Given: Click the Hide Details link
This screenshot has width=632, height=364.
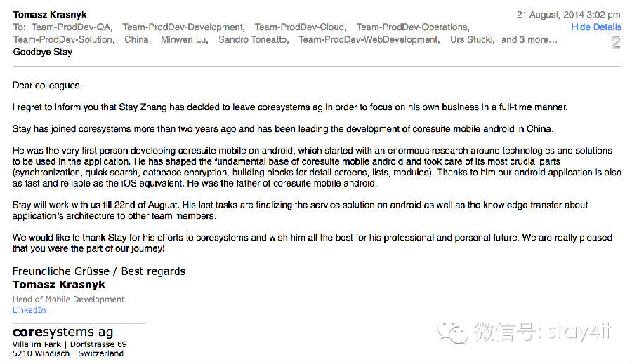Looking at the screenshot, I should coord(596,27).
